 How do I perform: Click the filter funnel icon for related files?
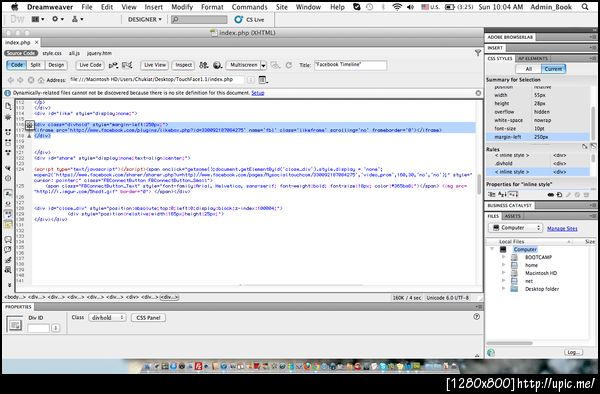(478, 53)
